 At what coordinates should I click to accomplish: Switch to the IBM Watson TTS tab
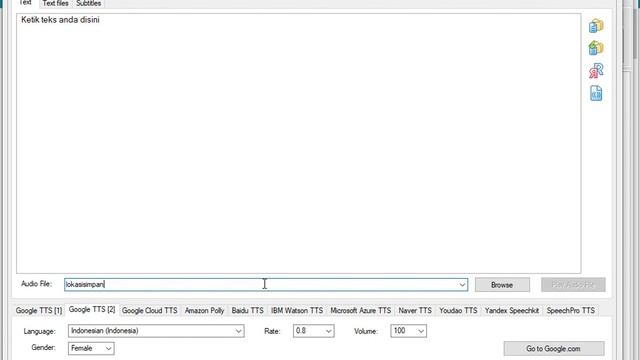point(297,311)
